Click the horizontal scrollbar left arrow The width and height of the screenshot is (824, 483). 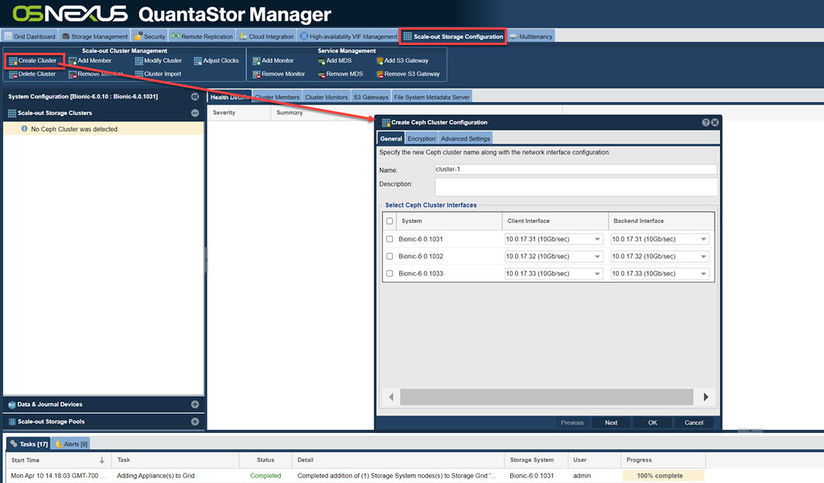392,397
